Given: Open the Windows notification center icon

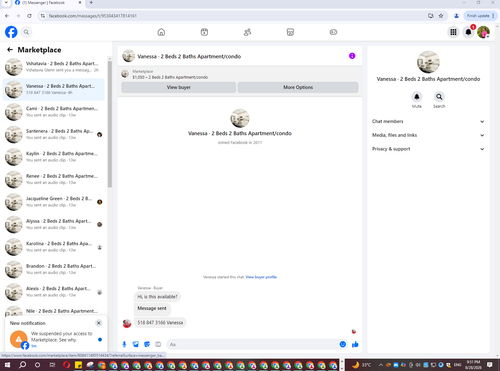Looking at the screenshot, I should click(x=490, y=365).
